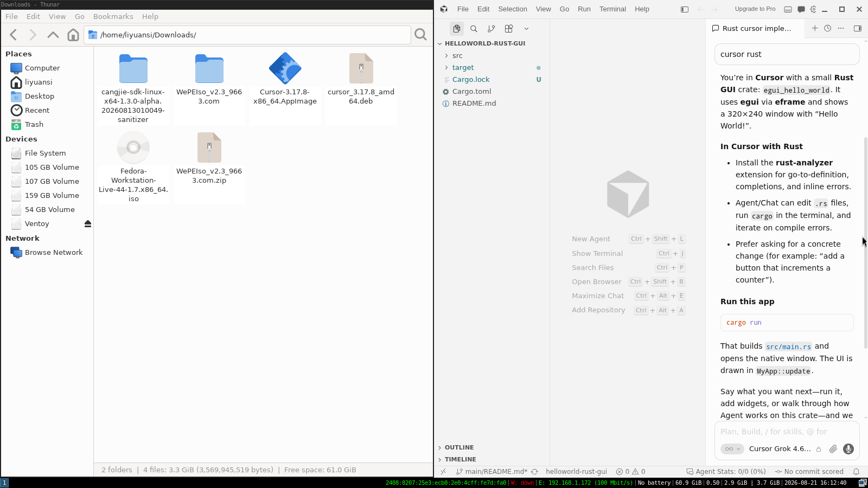Open chat more-actions ellipsis menu
The image size is (868, 488).
click(x=841, y=28)
